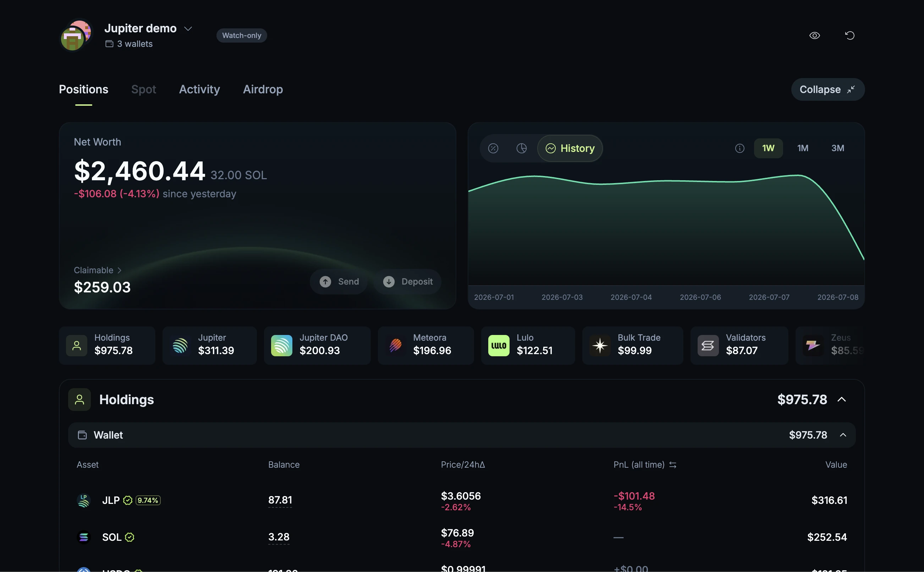Select the 1M chart range
The height and width of the screenshot is (572, 924).
click(x=803, y=148)
